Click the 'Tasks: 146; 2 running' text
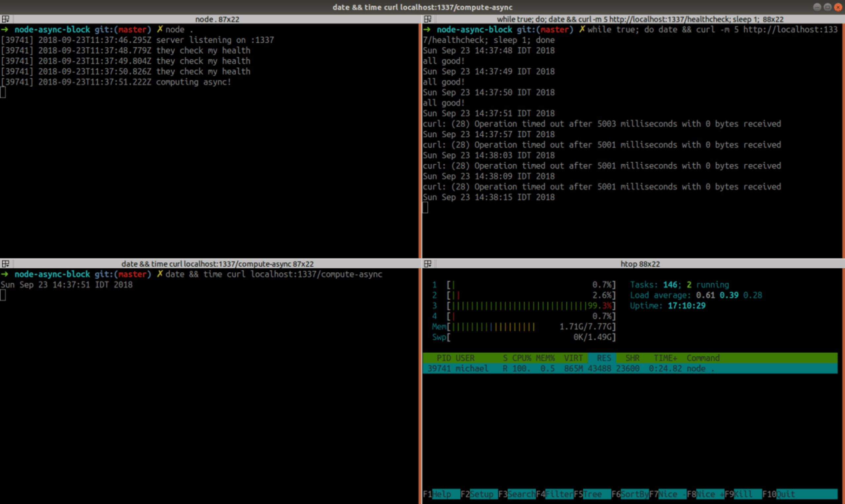The width and height of the screenshot is (845, 504). (680, 285)
